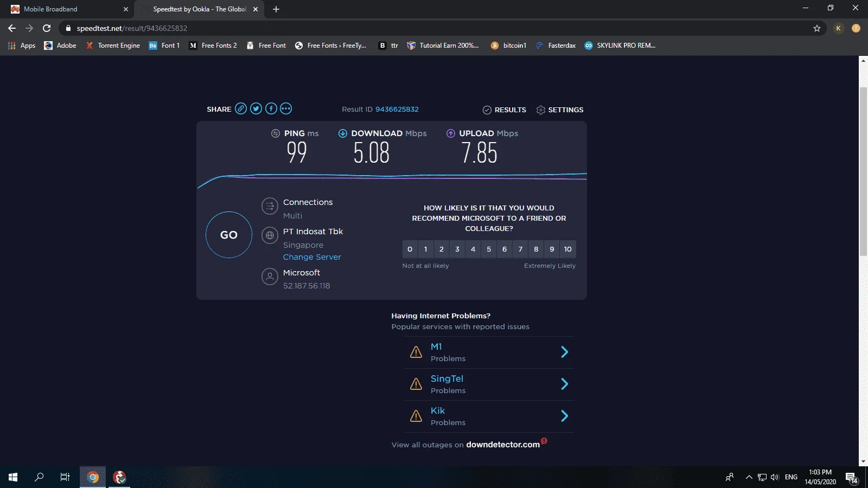868x488 pixels.
Task: Rate recommendation score 0
Action: [x=410, y=249]
